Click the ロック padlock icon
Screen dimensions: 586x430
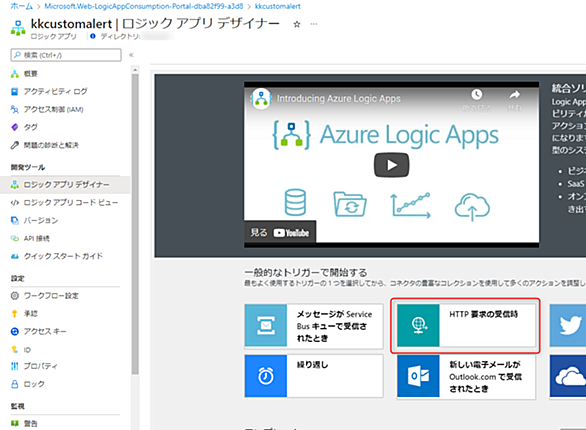15,384
